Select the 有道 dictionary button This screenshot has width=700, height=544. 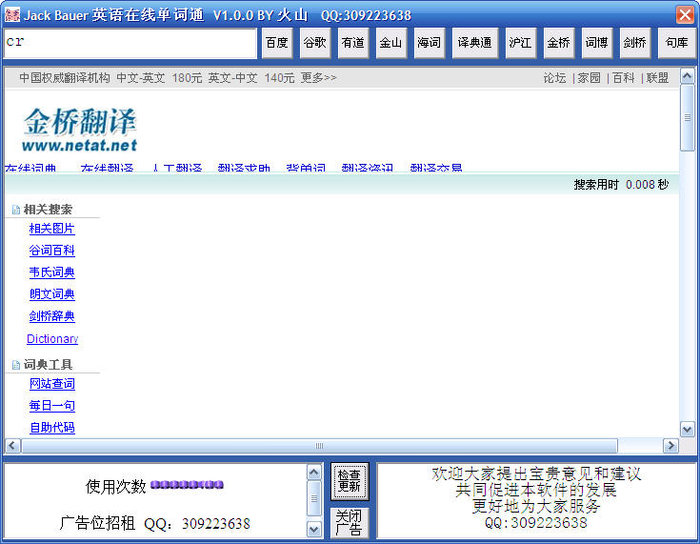point(353,43)
